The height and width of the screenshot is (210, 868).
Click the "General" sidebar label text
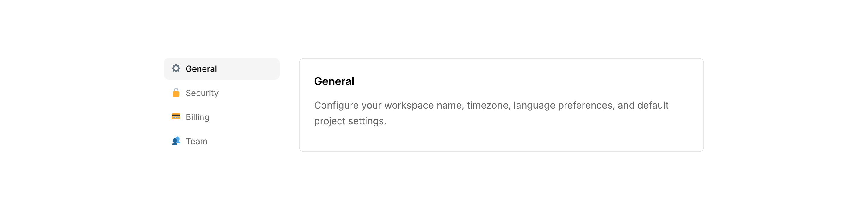tap(201, 69)
